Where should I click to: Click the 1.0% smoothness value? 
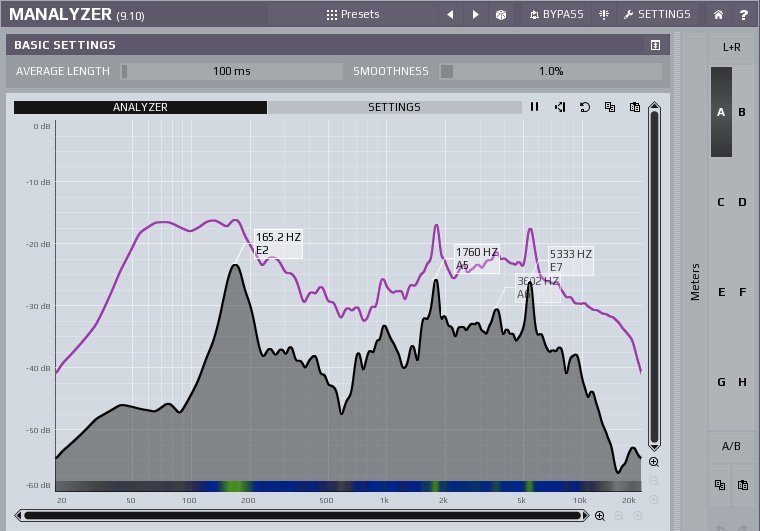(551, 71)
